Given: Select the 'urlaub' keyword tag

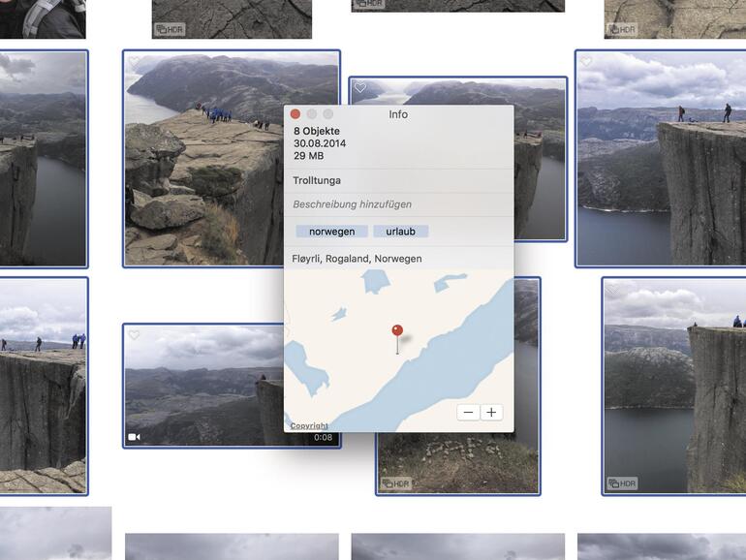Looking at the screenshot, I should pyautogui.click(x=400, y=232).
